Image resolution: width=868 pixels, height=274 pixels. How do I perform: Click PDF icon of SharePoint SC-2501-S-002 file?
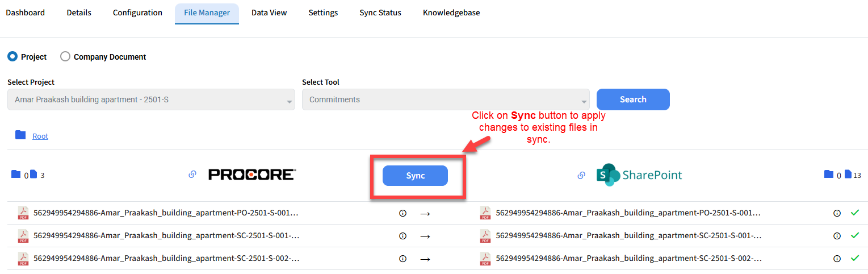pyautogui.click(x=486, y=259)
